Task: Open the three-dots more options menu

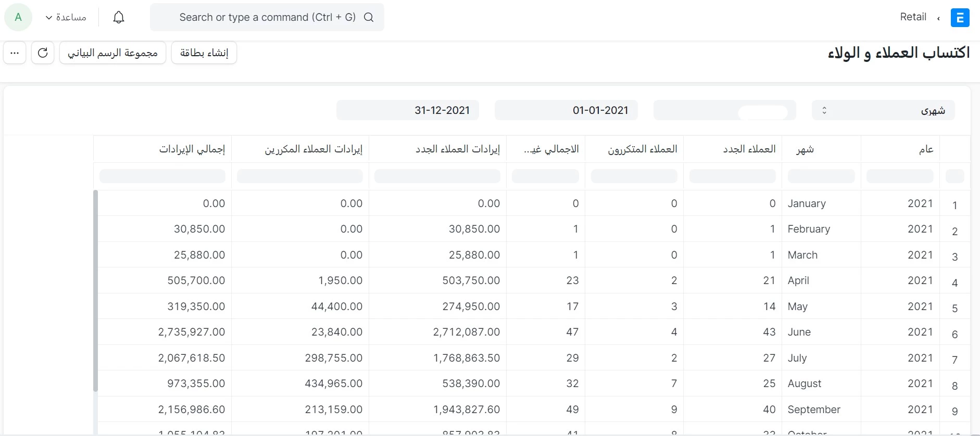Action: [x=15, y=53]
